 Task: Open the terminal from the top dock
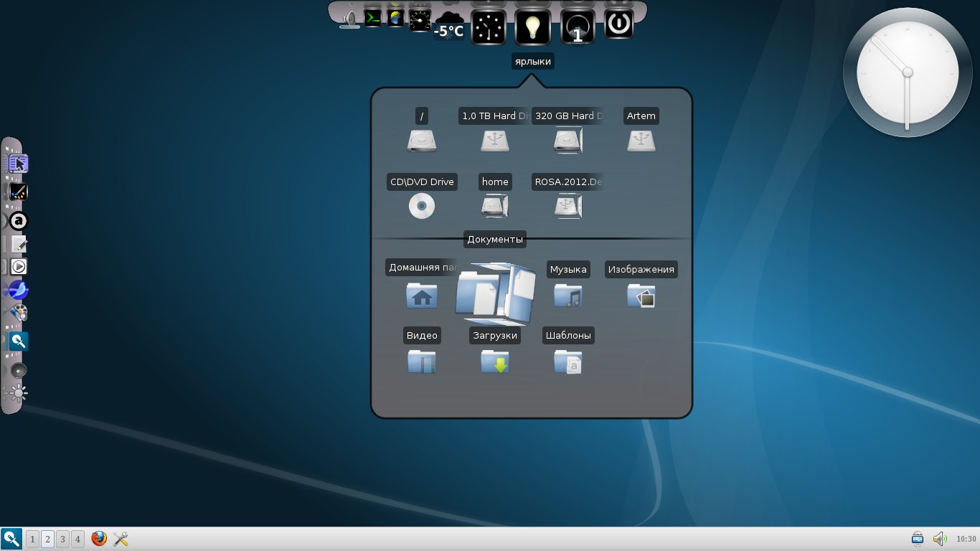(372, 18)
